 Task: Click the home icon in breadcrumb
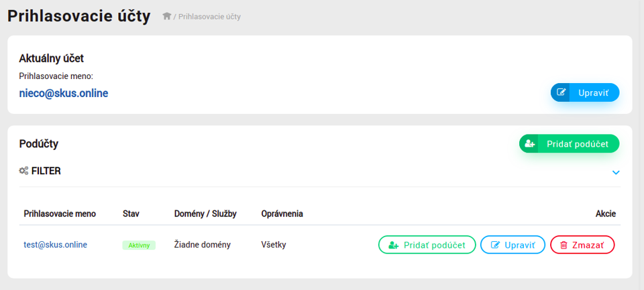click(x=166, y=16)
